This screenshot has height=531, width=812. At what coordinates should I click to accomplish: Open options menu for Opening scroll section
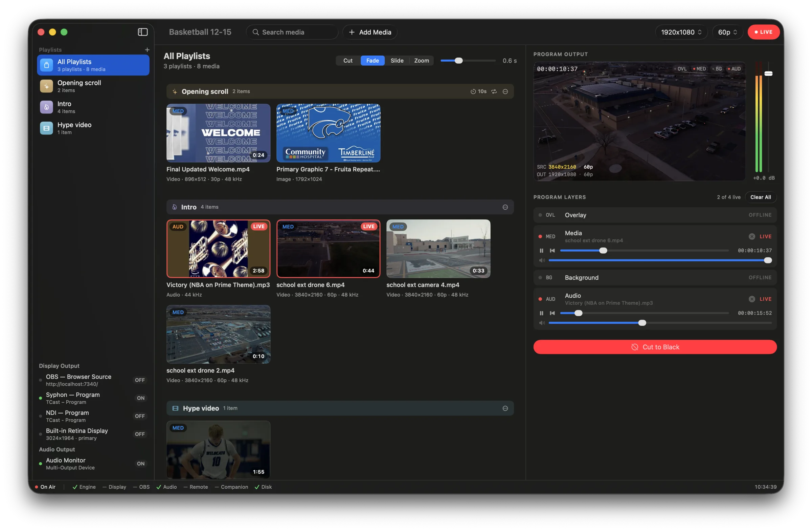[505, 91]
